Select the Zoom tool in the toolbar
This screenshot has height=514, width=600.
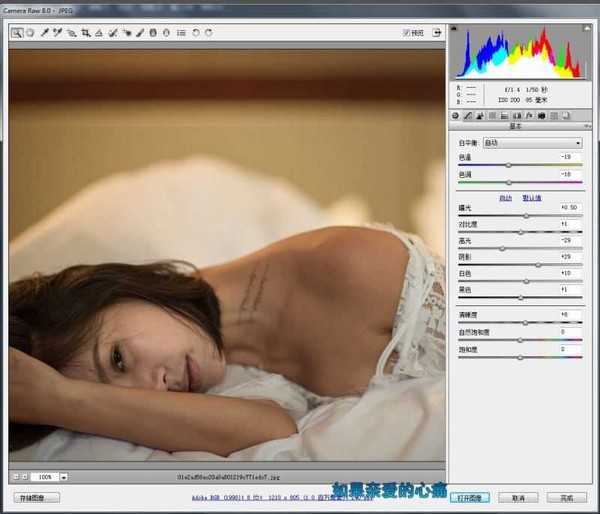[17, 33]
